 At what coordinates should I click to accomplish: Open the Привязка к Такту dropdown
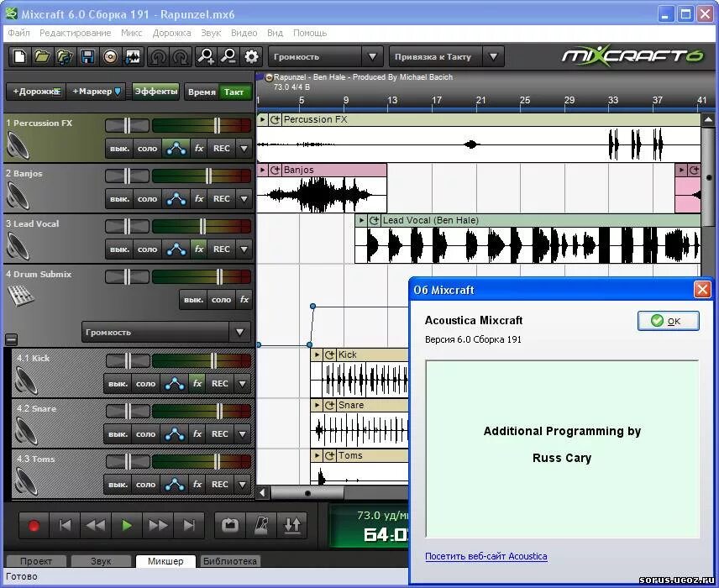coord(493,57)
